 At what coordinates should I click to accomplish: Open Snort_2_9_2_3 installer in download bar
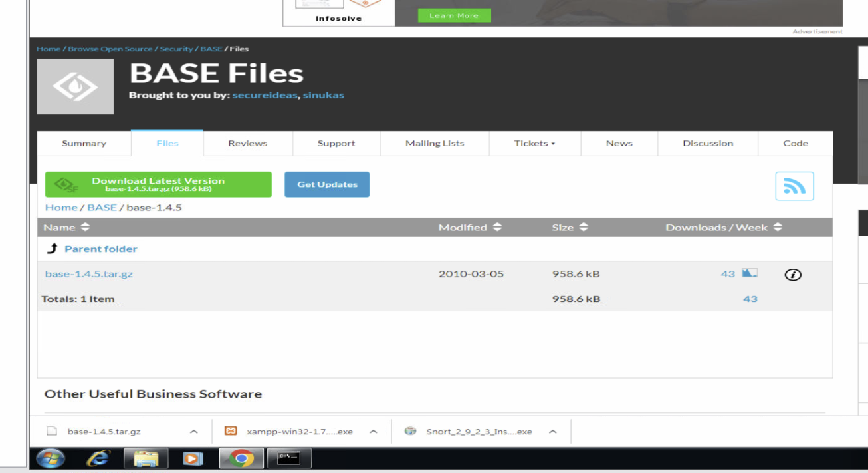[479, 432]
